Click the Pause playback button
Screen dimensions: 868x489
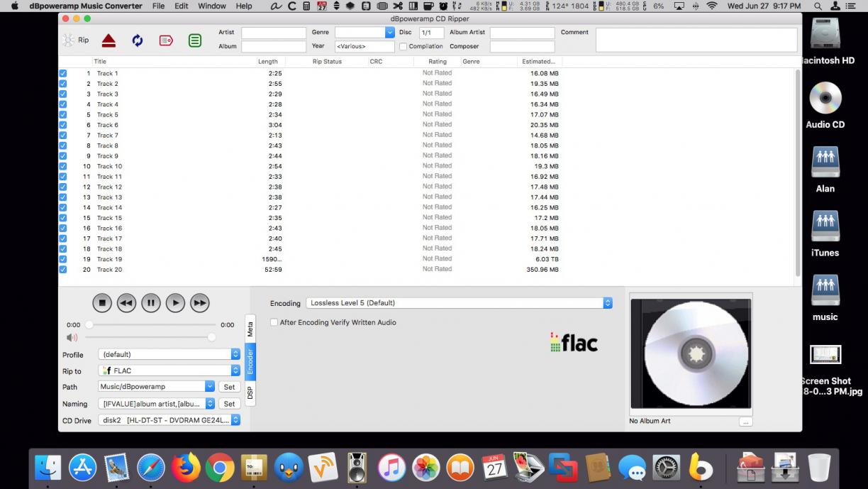coord(150,303)
